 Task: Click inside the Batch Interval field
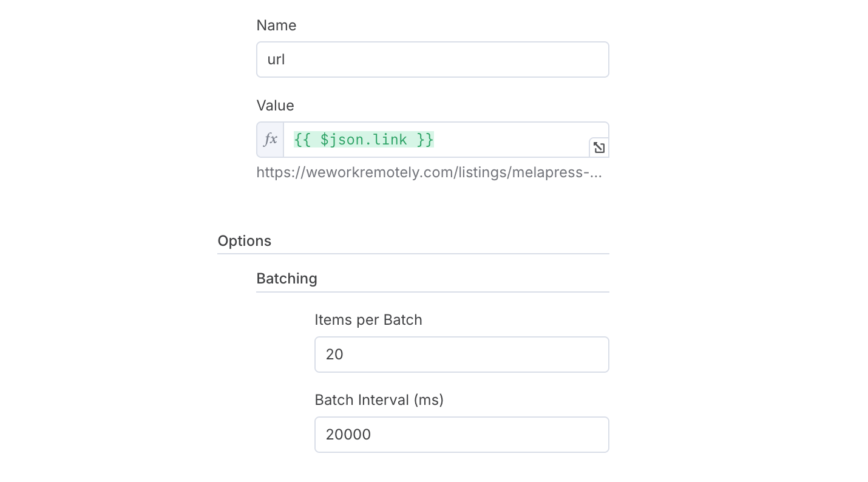pos(461,435)
